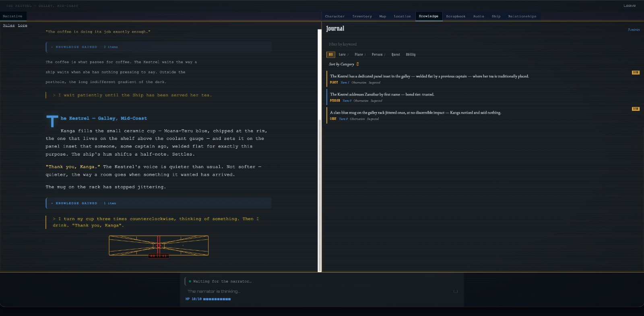The width and height of the screenshot is (644, 316).
Task: Select the 'Kestrel addresses Zanzibar' journal entry
Action: click(483, 97)
